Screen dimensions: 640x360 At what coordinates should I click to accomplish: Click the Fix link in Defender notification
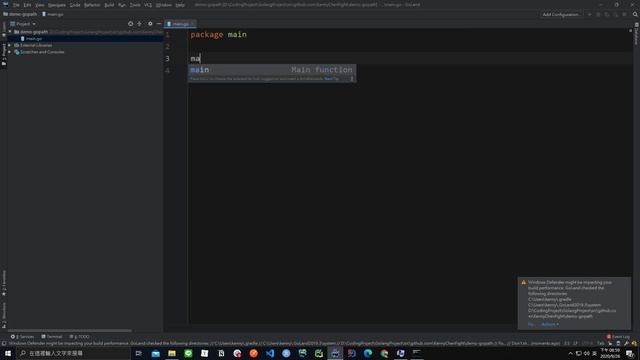[531, 324]
